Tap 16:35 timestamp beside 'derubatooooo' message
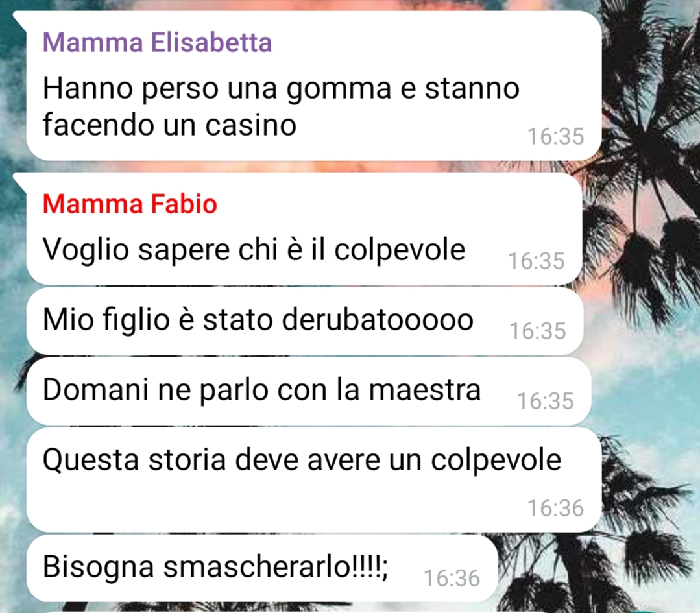Viewport: 700px width, 613px height. click(538, 331)
